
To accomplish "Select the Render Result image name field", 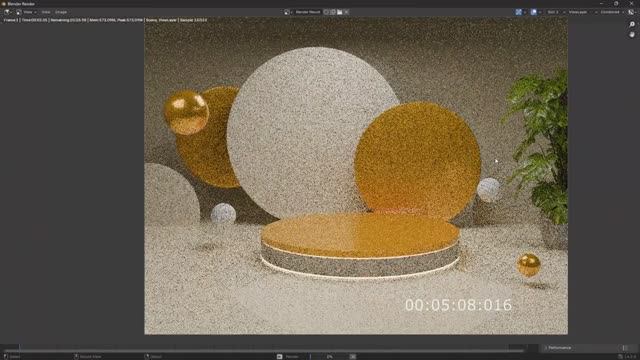I will pyautogui.click(x=308, y=12).
